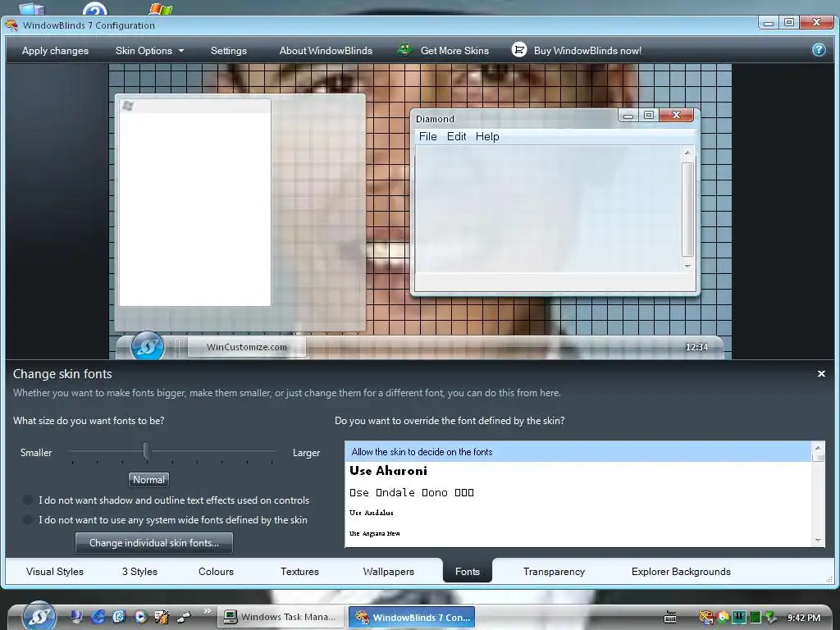This screenshot has height=630, width=840.
Task: Enable no shadow and outline text effects option
Action: 28,500
